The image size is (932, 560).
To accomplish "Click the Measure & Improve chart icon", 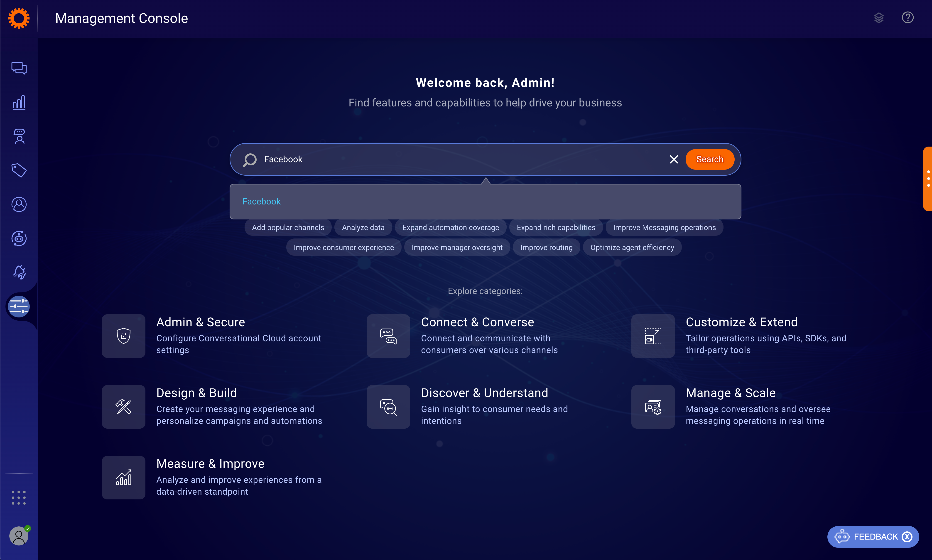I will coord(123,478).
